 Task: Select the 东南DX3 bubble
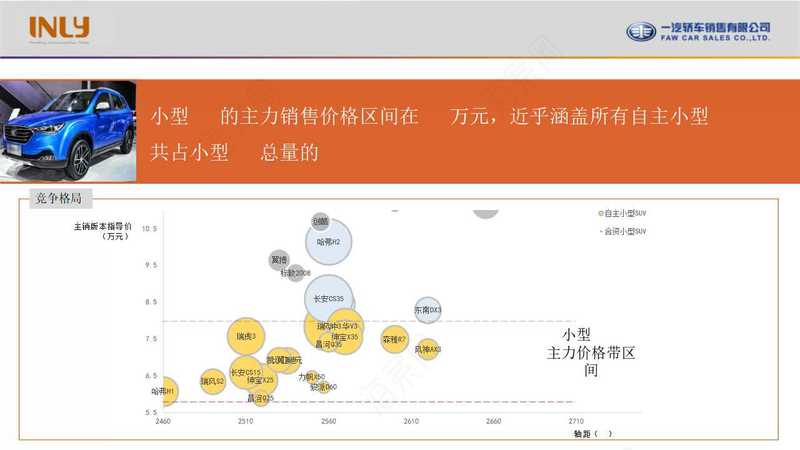tap(428, 310)
